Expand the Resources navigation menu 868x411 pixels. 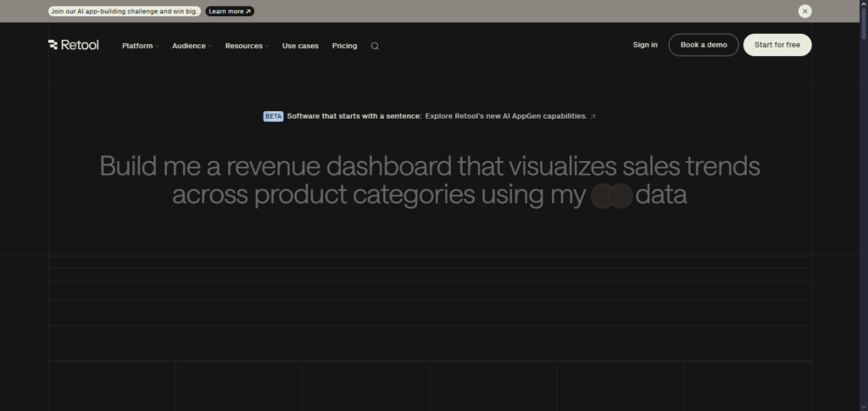coord(246,46)
